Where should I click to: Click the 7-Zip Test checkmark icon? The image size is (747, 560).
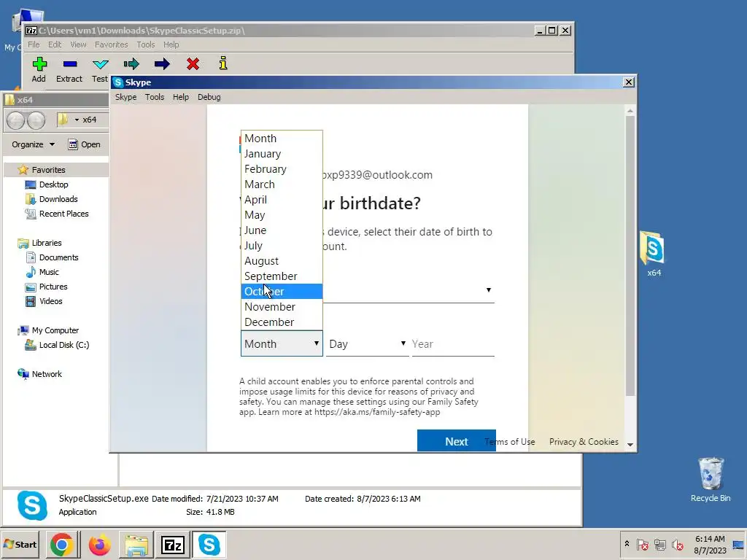point(100,64)
